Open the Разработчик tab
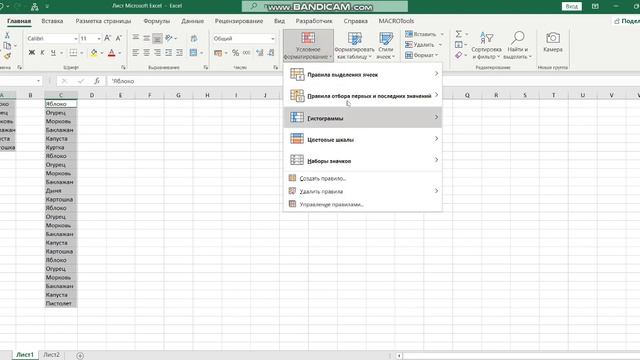640x360 pixels. tap(314, 21)
